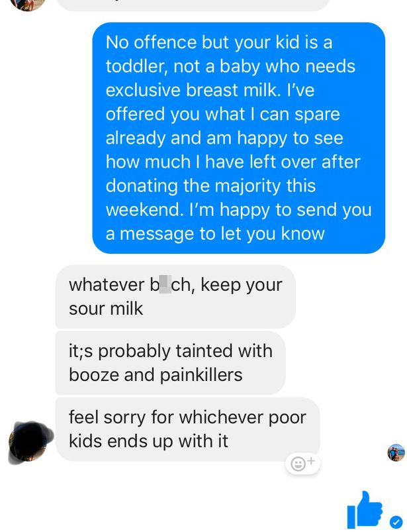Click the words 'sour milk' in the first grey bubble
The width and height of the screenshot is (407, 532).
(x=106, y=309)
